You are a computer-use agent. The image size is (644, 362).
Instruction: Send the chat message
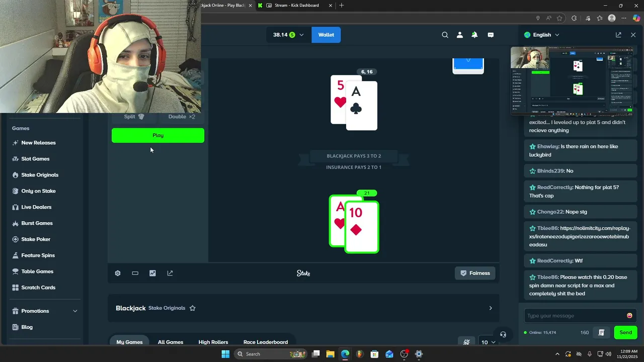625,332
